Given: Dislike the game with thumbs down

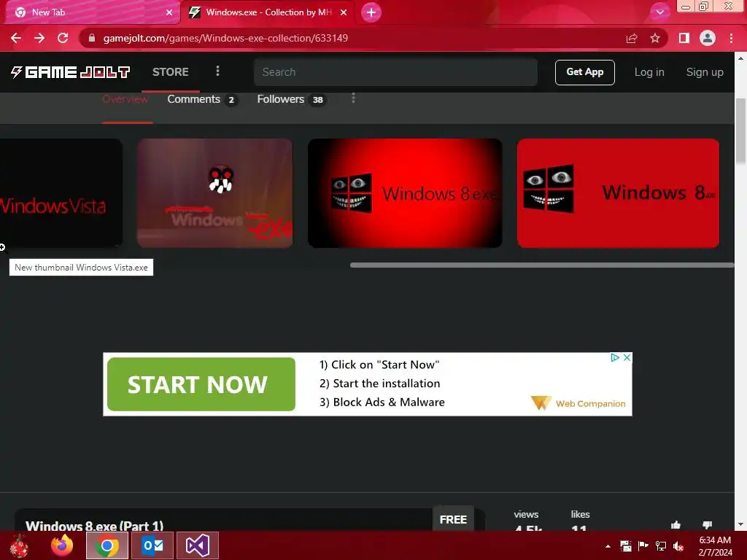Looking at the screenshot, I should pyautogui.click(x=707, y=525).
